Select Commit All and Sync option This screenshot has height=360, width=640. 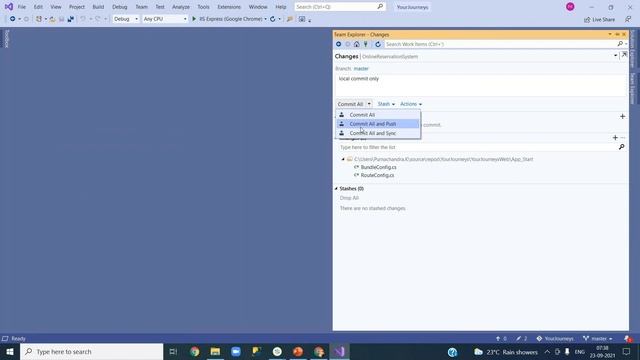point(378,133)
